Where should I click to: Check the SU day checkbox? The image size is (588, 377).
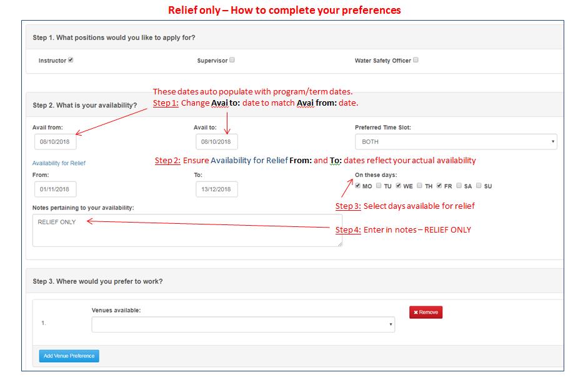click(479, 186)
